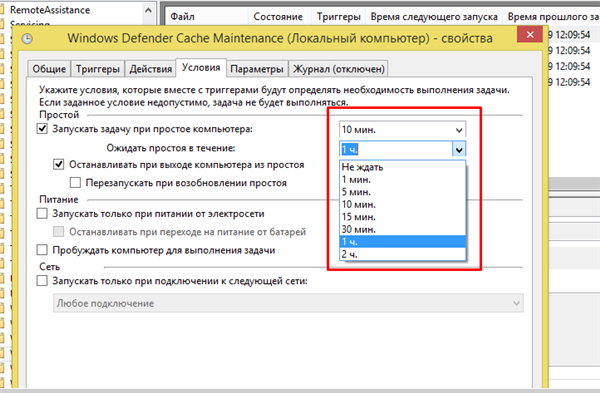This screenshot has height=393, width=600.
Task: Toggle Останавливать при выходе компьютера из простоя
Action: coord(59,165)
